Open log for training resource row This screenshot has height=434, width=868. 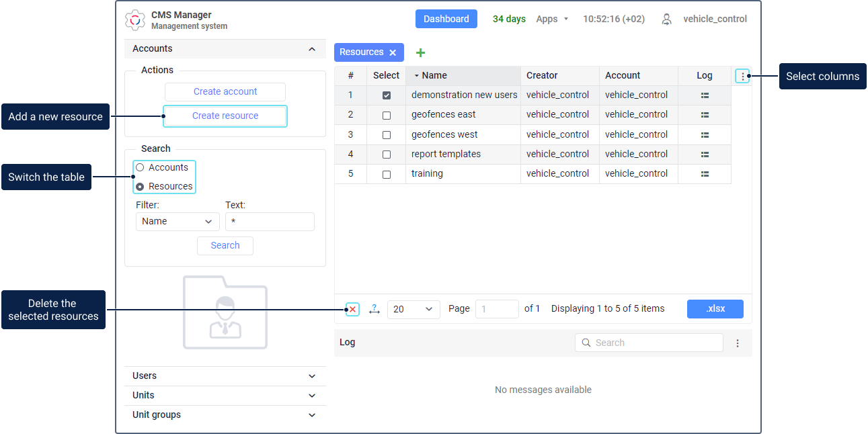(x=705, y=174)
